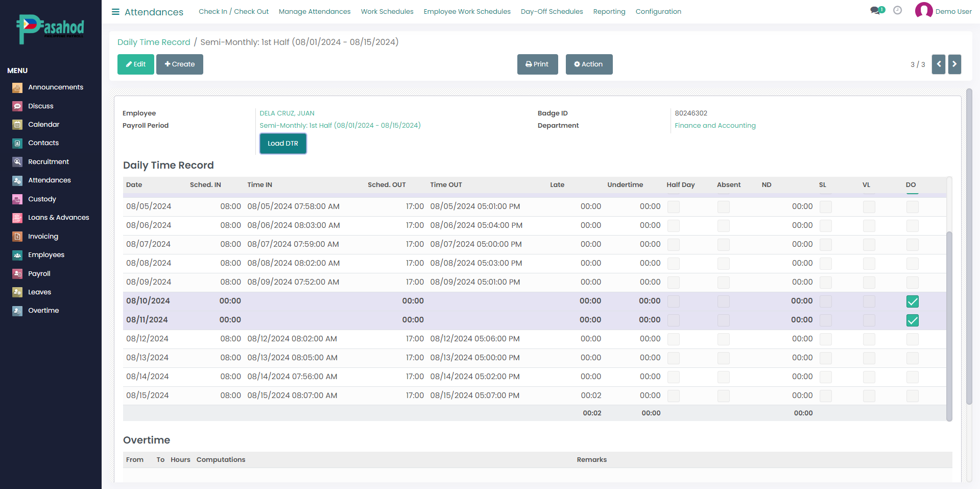
Task: Open the Semi-Monthly payroll period link
Action: 340,126
